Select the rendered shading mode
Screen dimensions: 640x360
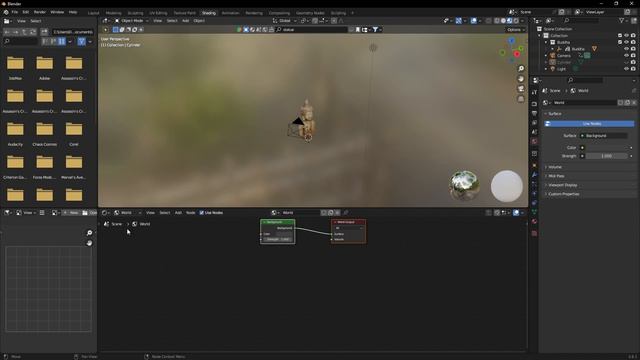516,21
